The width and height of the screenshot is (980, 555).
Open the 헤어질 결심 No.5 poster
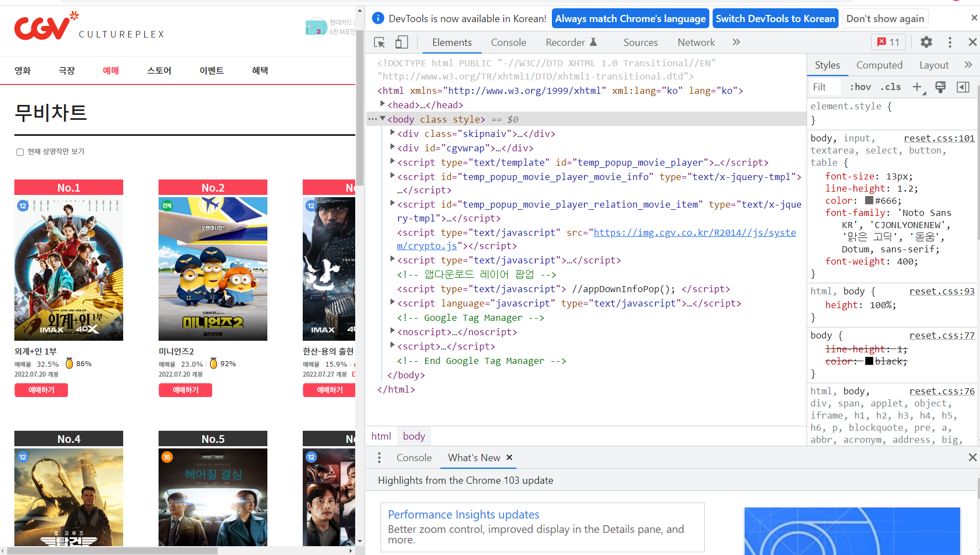(x=213, y=497)
